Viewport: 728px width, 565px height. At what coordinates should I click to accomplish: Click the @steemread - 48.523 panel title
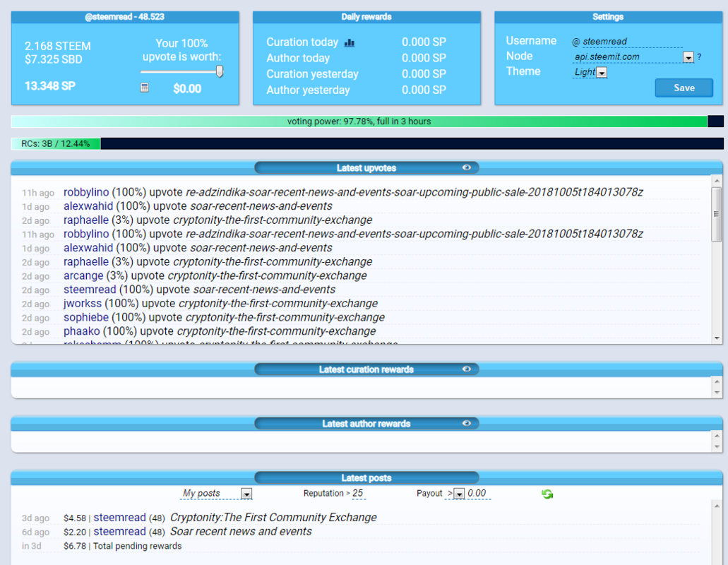124,17
